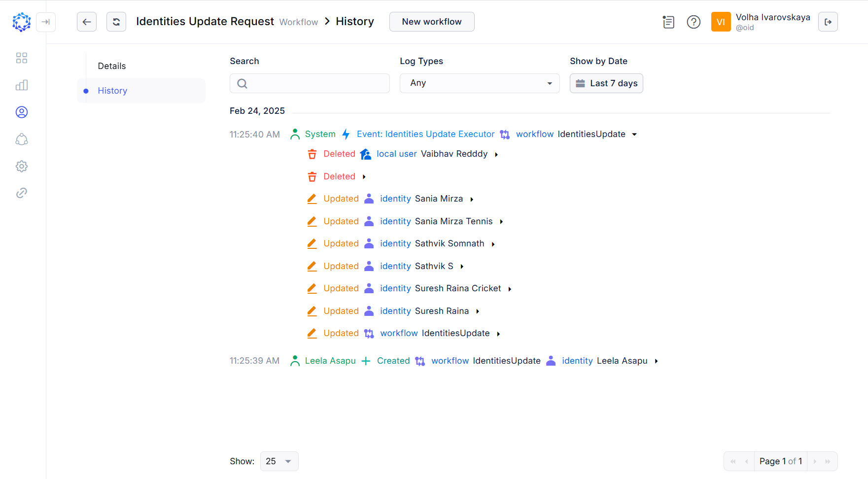Image resolution: width=868 pixels, height=479 pixels.
Task: Click the New workflow button
Action: 431,21
